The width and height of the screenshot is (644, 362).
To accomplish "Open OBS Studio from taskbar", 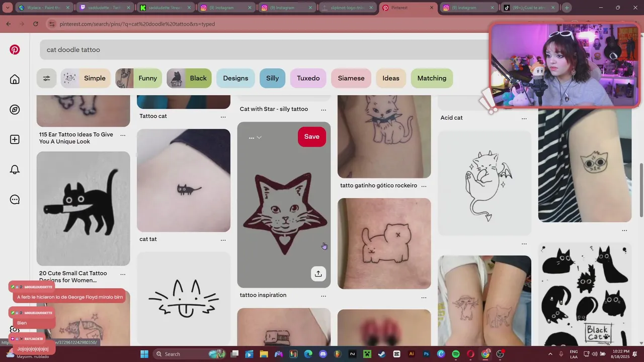I will (500, 354).
